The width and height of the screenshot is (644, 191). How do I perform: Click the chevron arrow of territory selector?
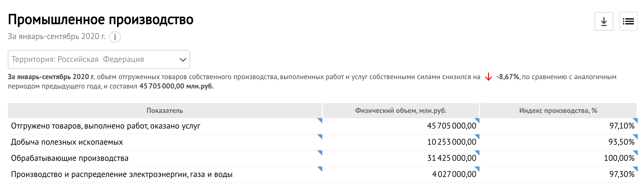[x=183, y=60]
